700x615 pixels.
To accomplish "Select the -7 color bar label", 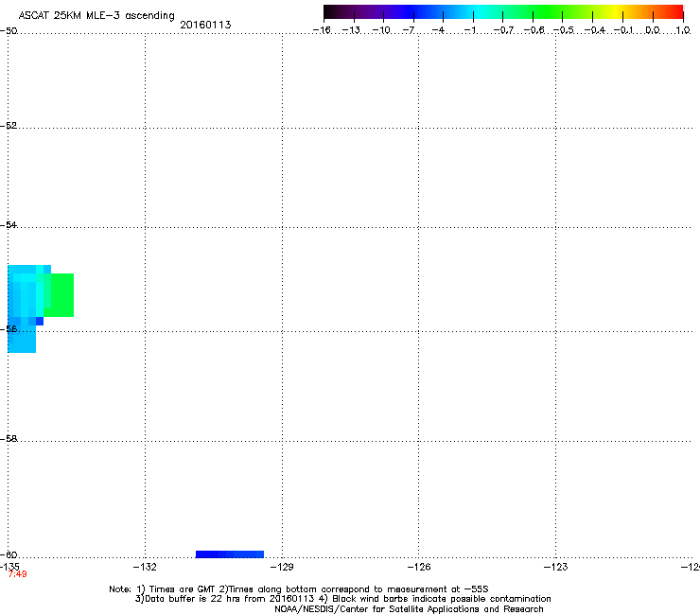I will click(409, 30).
